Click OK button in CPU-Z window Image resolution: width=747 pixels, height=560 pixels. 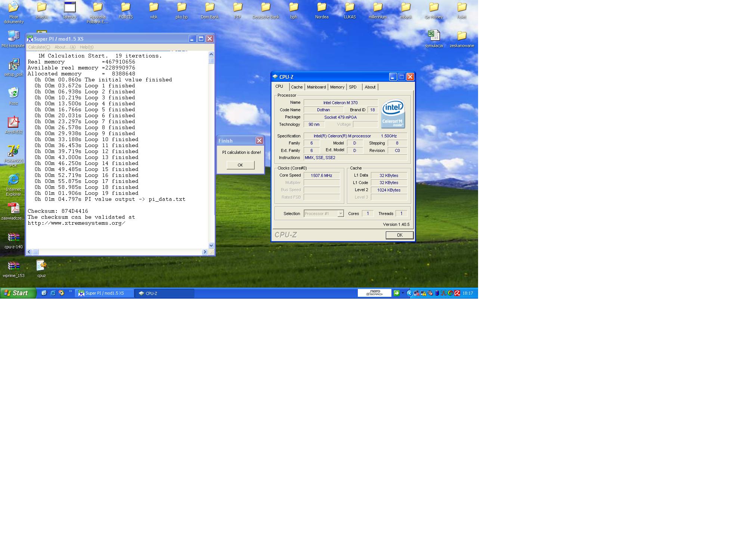tap(400, 235)
